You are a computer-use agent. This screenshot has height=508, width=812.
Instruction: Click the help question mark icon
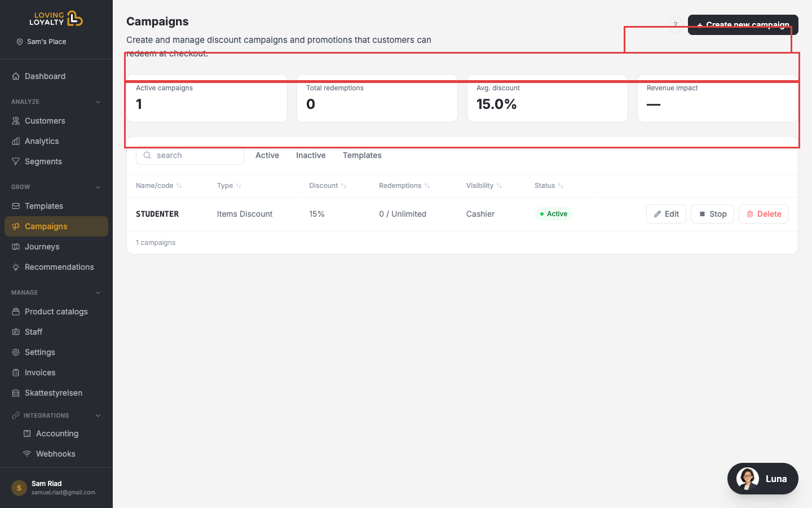point(676,25)
